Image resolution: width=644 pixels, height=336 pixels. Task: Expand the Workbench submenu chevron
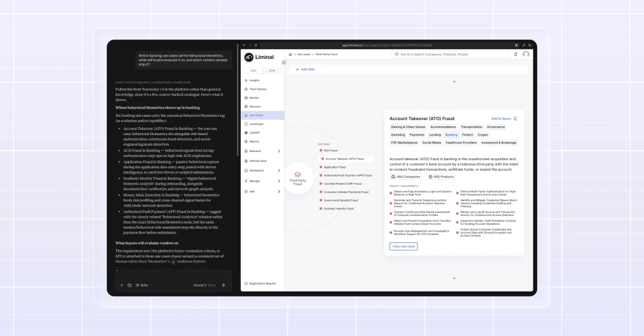pyautogui.click(x=279, y=171)
